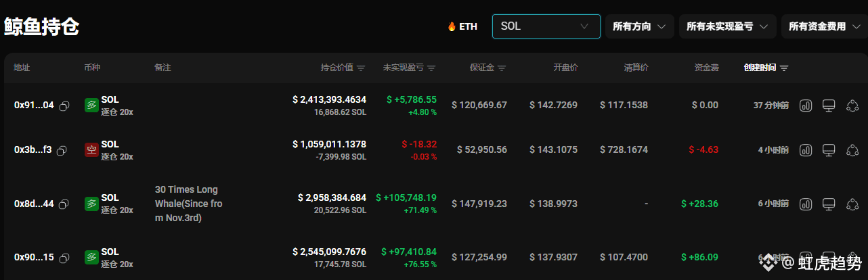The height and width of the screenshot is (280, 868).
Task: Open chart icon for 0x91...04 row
Action: 806,106
